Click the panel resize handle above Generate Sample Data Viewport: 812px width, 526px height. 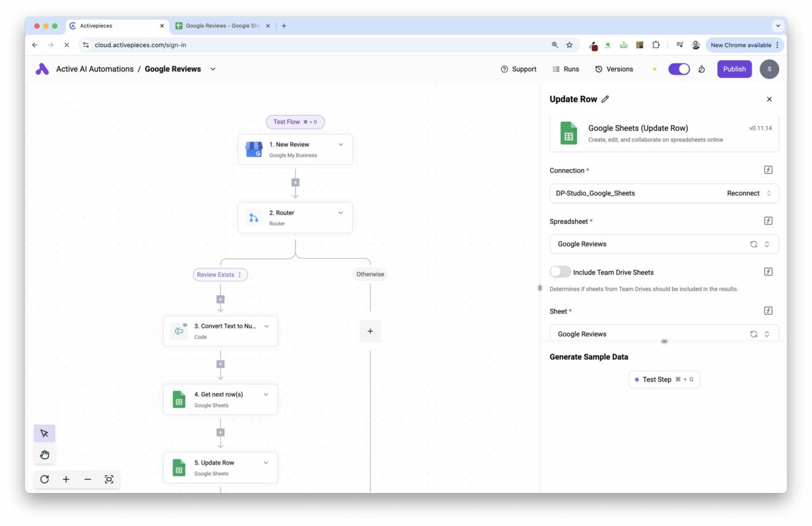point(664,341)
